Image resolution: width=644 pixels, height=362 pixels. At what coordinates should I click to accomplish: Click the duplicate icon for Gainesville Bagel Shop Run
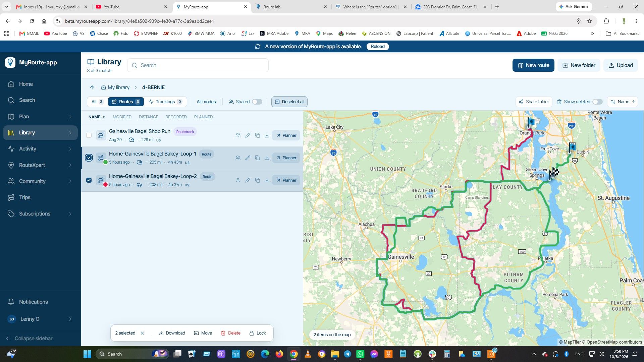pyautogui.click(x=257, y=135)
